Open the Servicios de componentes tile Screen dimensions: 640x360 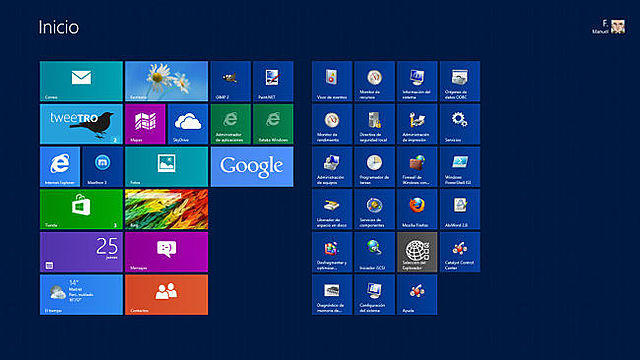375,209
